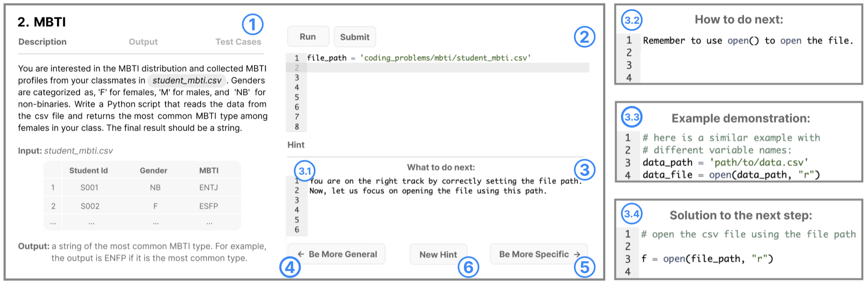Click the circled number 3 annotation marker
Screen dimensions: 868x287
[x=585, y=170]
